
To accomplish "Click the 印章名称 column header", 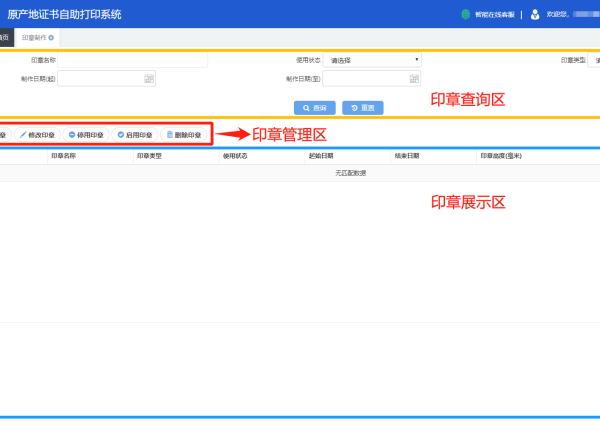I will 64,156.
